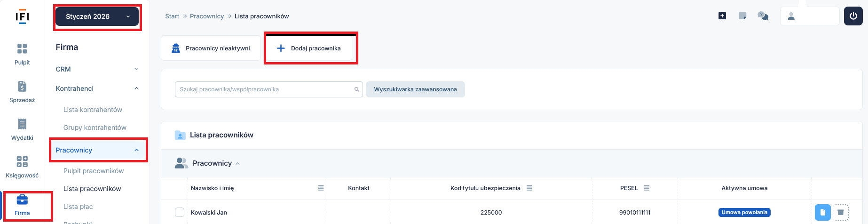The height and width of the screenshot is (224, 868).
Task: Select Pulpit pracowników in the menu
Action: (x=94, y=171)
